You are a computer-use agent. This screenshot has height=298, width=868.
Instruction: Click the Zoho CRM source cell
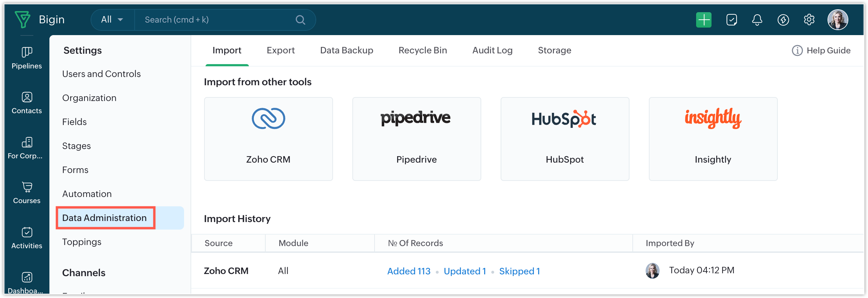pos(226,271)
